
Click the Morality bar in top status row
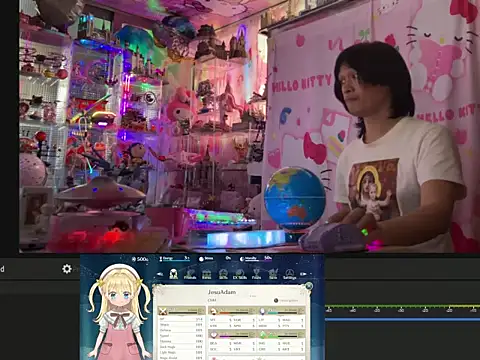click(x=255, y=259)
